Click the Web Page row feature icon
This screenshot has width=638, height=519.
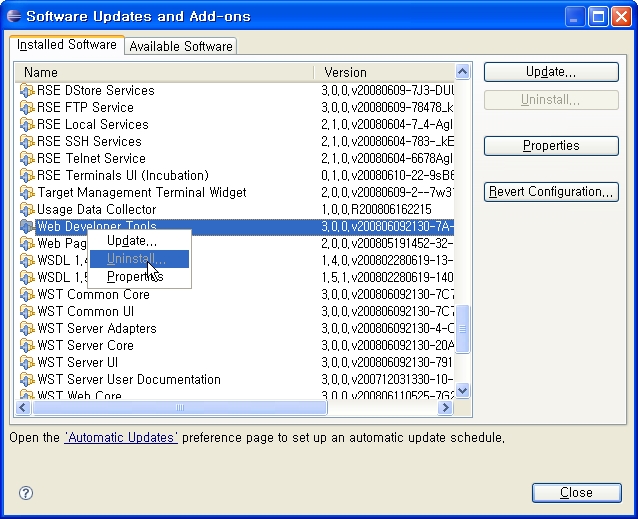tap(27, 244)
